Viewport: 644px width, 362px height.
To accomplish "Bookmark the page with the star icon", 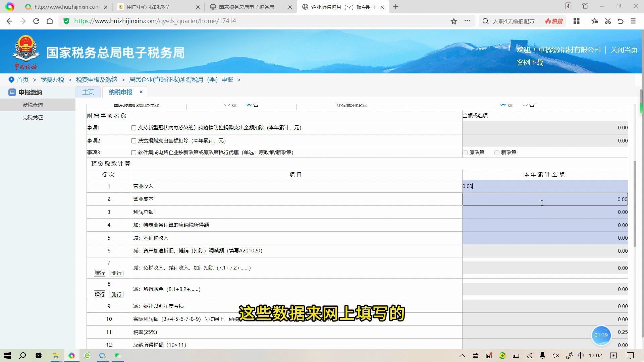I will (454, 21).
